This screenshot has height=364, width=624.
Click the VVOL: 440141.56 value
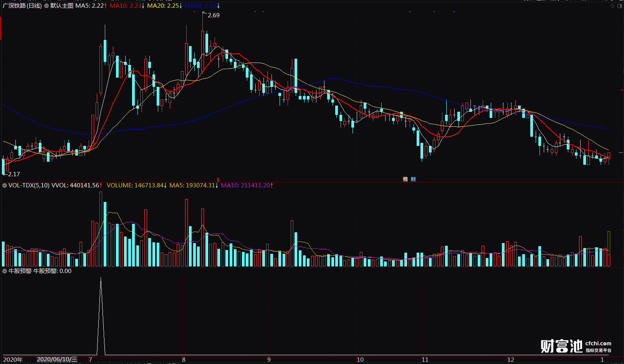[x=75, y=185]
